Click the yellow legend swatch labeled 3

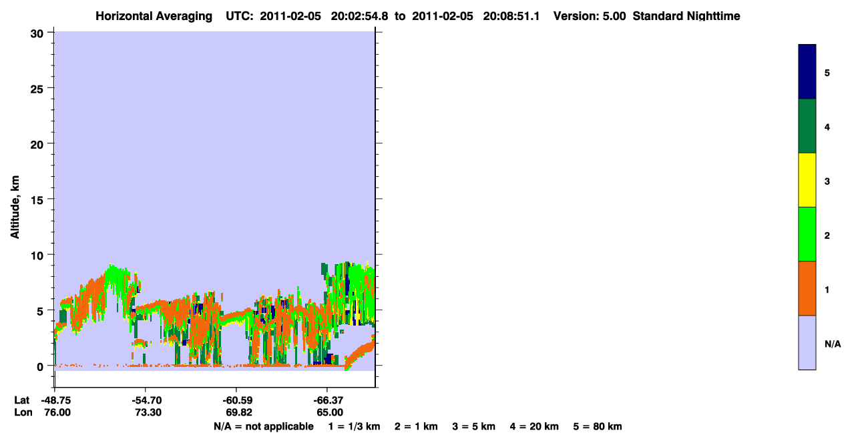[x=807, y=180]
